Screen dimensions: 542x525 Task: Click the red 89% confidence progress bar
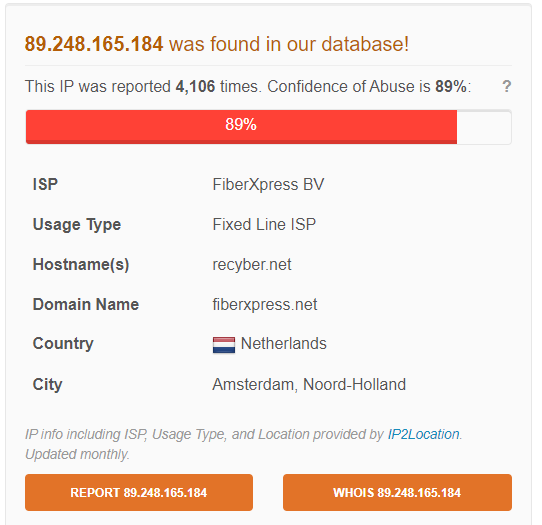[241, 126]
